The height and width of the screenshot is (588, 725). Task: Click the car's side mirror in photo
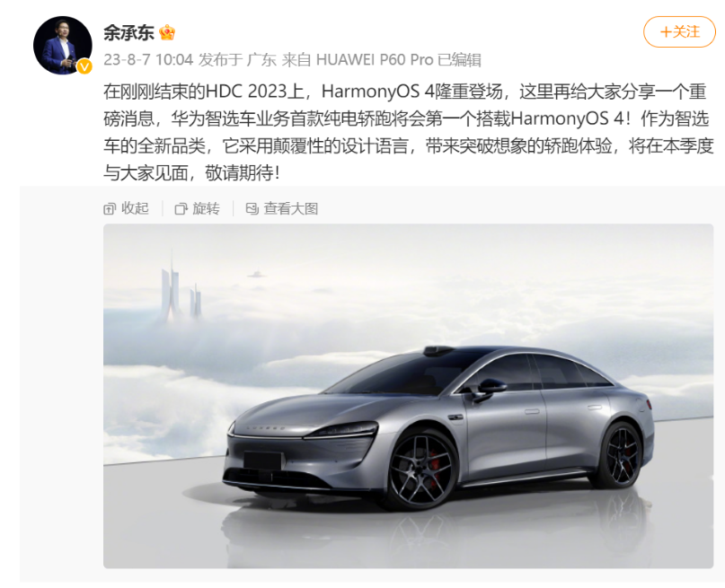tap(490, 390)
